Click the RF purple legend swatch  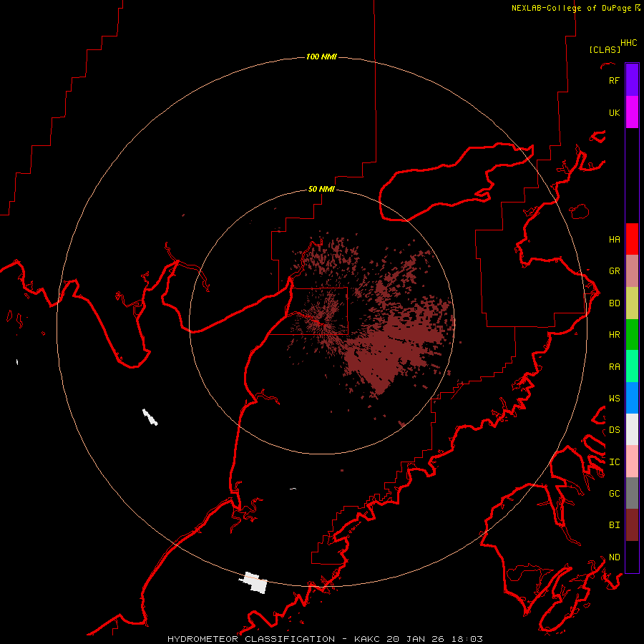click(632, 80)
